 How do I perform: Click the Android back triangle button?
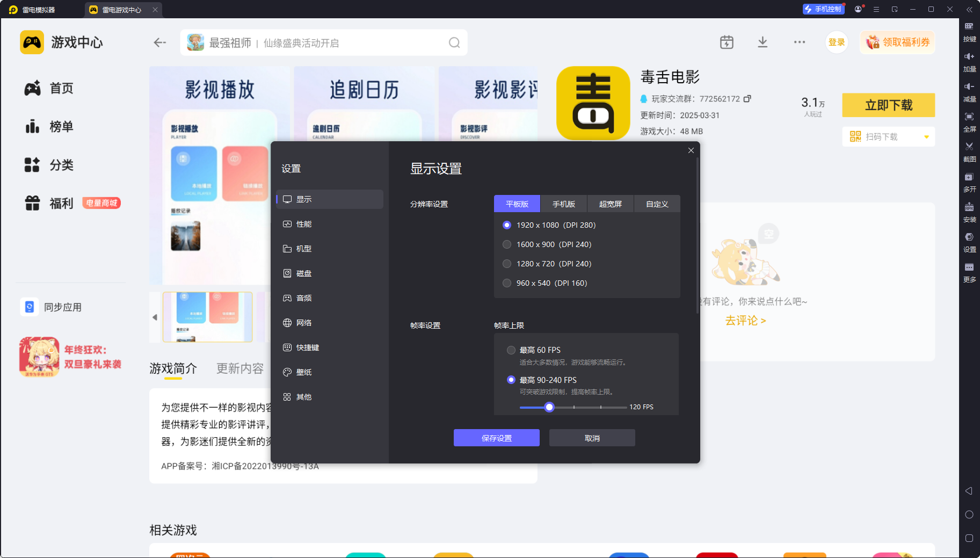969,491
